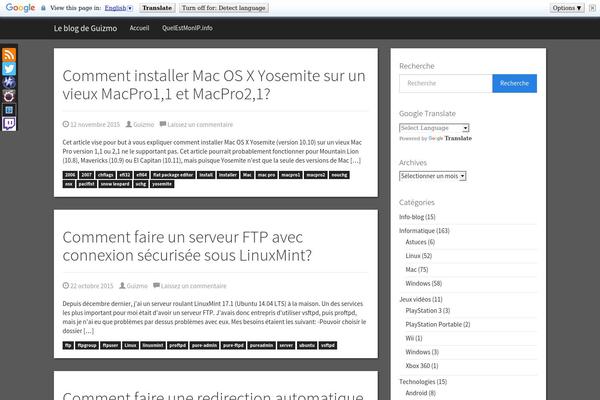
Task: Open the Windows (58) category
Action: 424,283
